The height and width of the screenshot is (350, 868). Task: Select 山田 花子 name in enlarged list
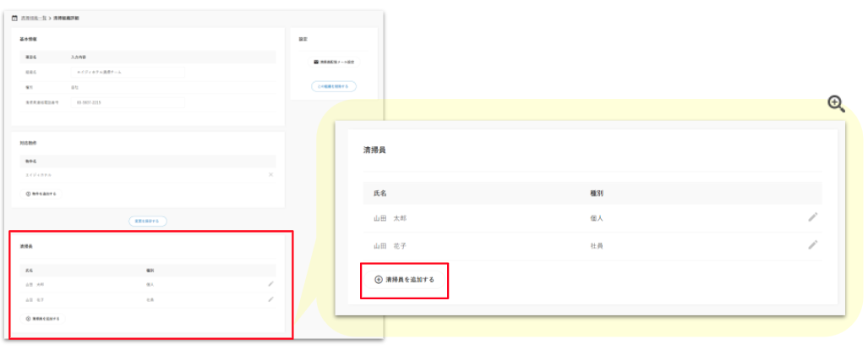coord(390,245)
